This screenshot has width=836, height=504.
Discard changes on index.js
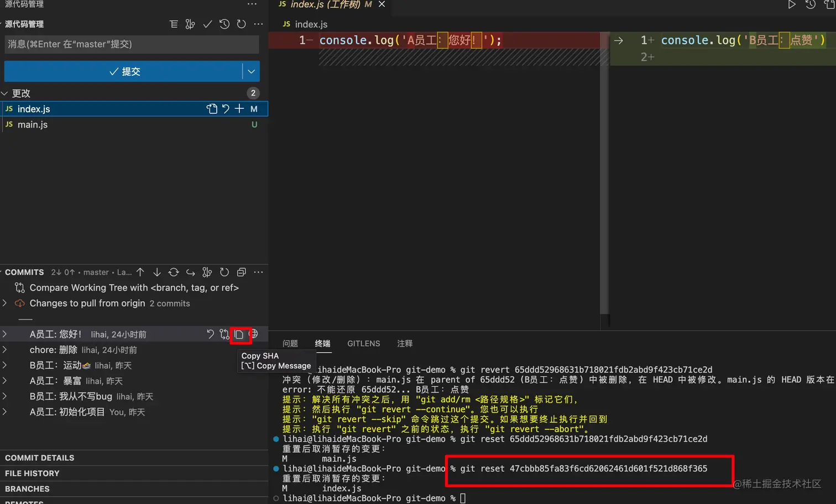click(226, 109)
